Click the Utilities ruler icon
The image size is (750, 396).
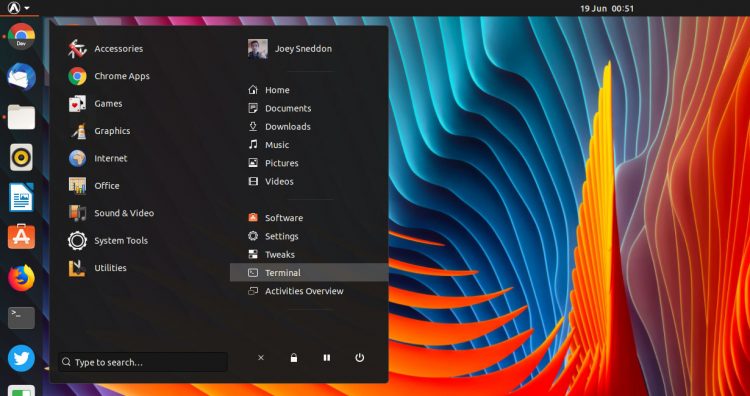[77, 268]
